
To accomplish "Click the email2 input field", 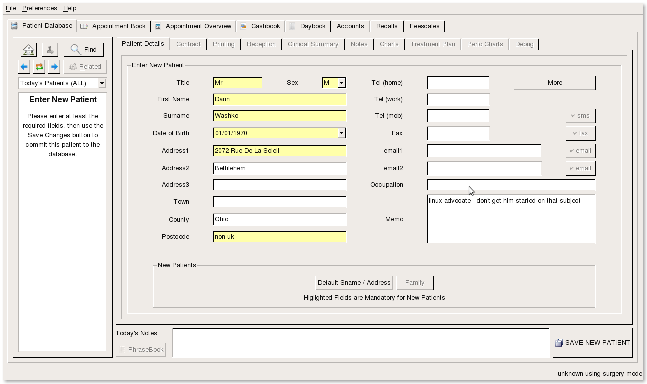I will (x=484, y=168).
